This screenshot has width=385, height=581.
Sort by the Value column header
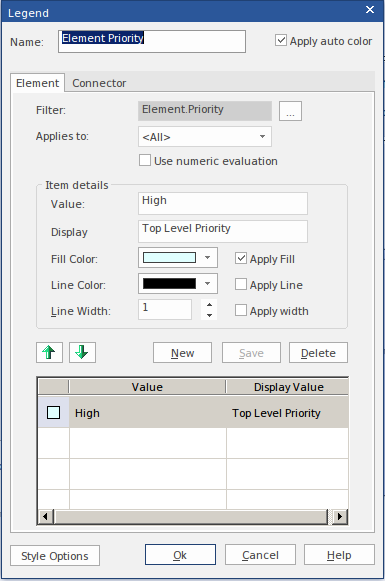click(147, 387)
